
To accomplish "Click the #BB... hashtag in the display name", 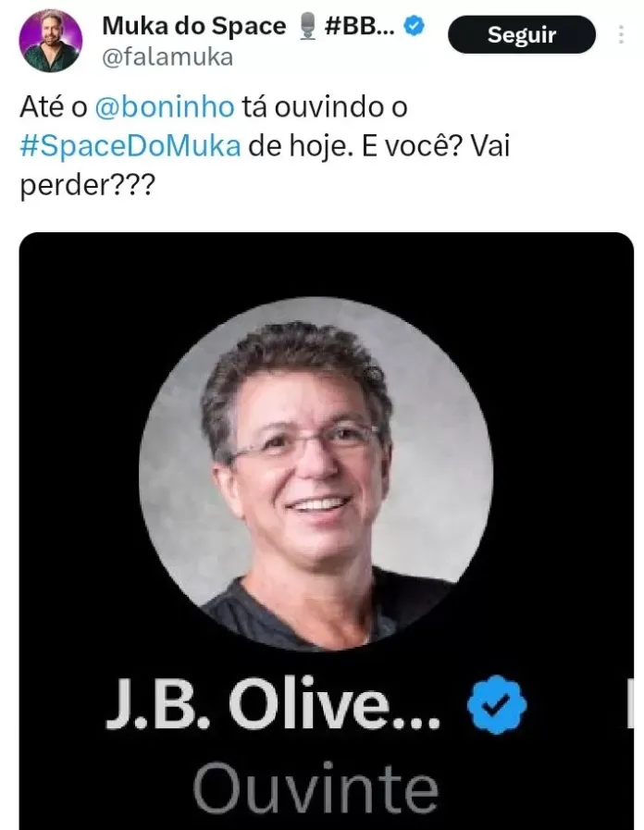I will tap(360, 25).
